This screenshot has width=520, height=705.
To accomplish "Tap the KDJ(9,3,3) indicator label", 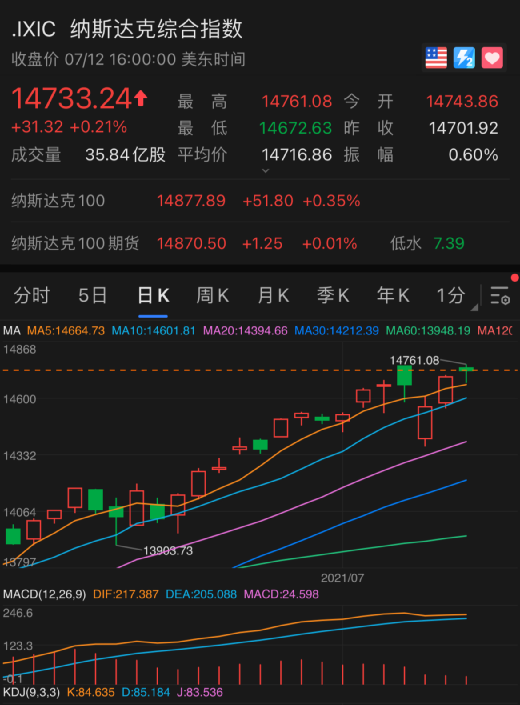I will pos(31,692).
